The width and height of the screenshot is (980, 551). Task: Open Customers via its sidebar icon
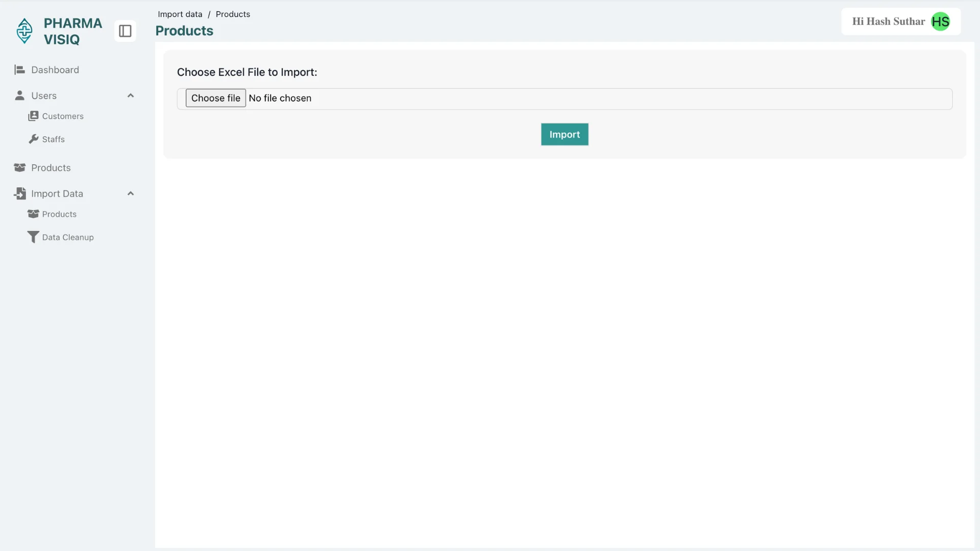(33, 116)
